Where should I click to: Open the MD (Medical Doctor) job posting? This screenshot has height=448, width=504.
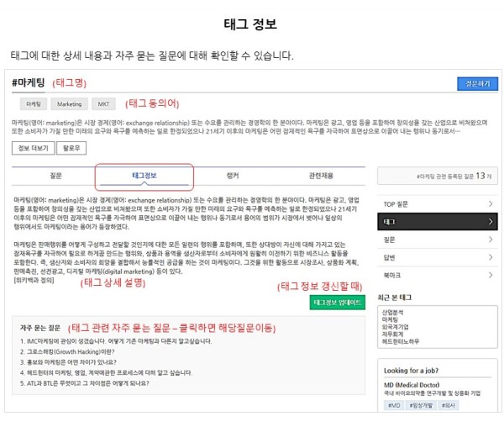click(412, 383)
